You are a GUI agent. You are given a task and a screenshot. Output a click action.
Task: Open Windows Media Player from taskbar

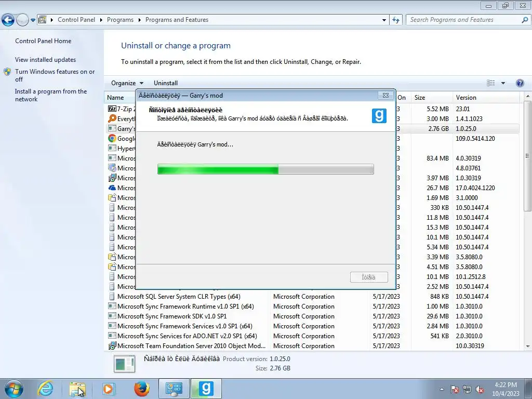[109, 389]
